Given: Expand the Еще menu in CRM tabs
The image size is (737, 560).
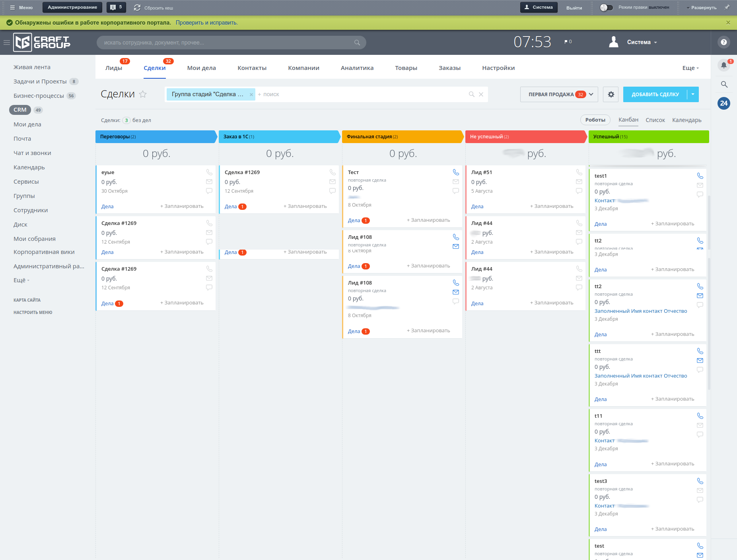Looking at the screenshot, I should tap(690, 68).
